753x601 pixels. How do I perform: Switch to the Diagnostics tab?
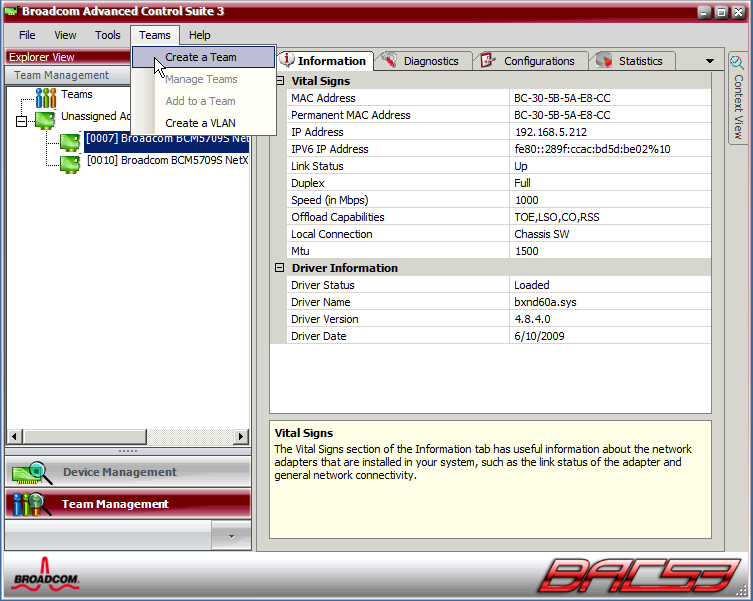click(x=423, y=61)
